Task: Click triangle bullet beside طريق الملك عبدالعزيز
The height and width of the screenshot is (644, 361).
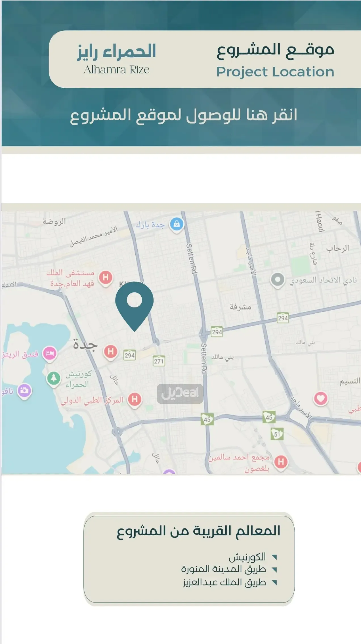Action: (x=274, y=582)
